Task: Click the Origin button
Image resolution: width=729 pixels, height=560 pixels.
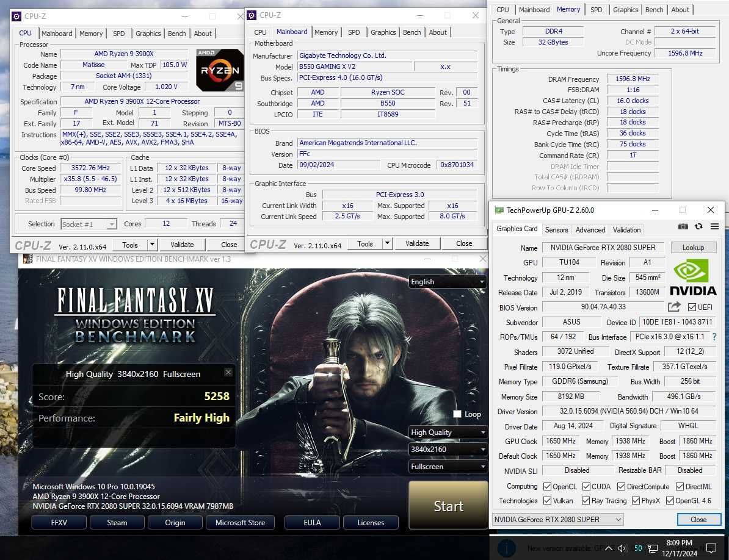Action: (175, 522)
